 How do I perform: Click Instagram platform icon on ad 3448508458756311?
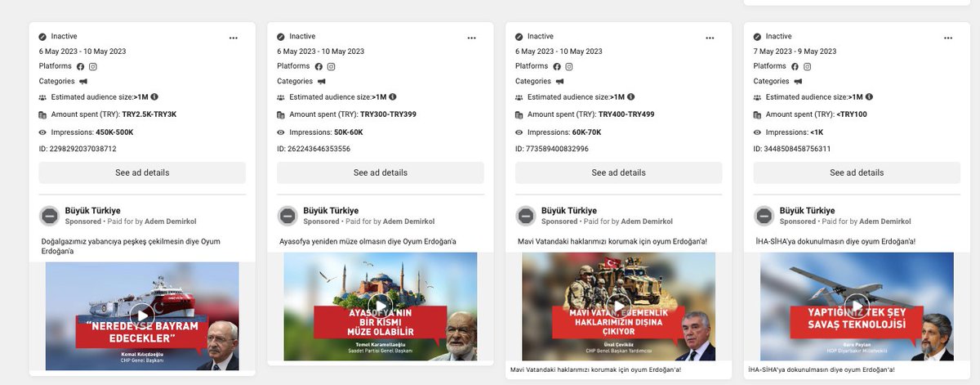coord(808,66)
